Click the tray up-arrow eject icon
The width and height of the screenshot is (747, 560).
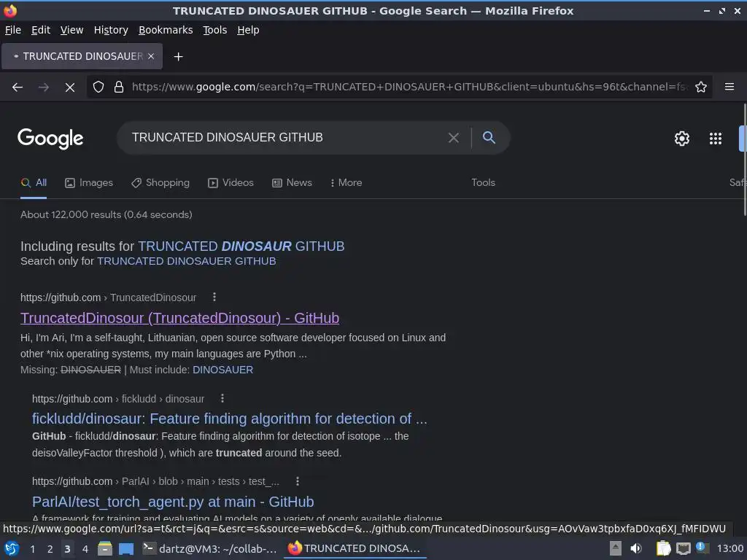point(616,548)
